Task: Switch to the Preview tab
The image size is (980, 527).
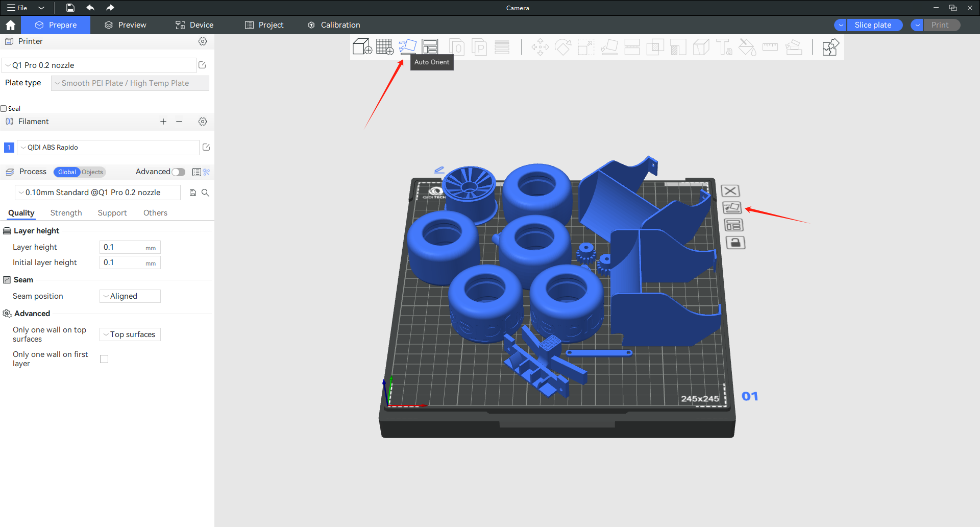Action: pos(126,25)
